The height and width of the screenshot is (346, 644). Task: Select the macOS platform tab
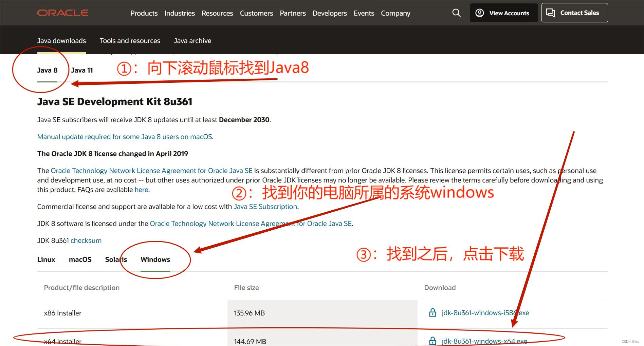(x=80, y=259)
